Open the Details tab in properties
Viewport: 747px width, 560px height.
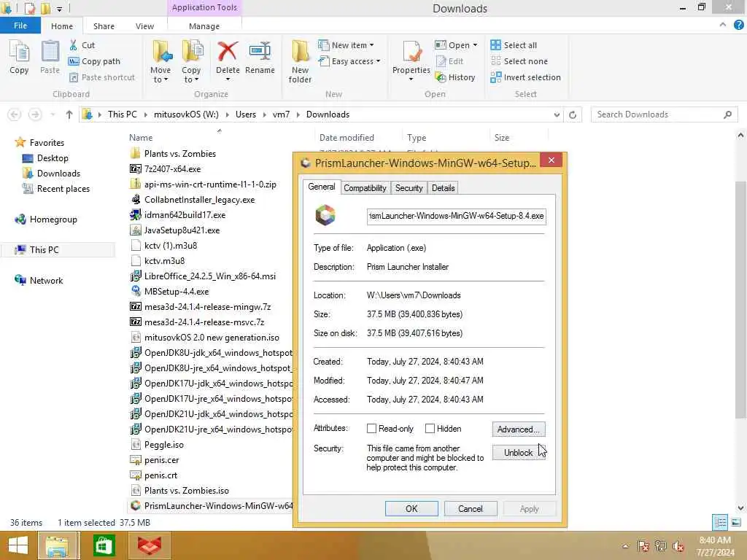coord(443,187)
